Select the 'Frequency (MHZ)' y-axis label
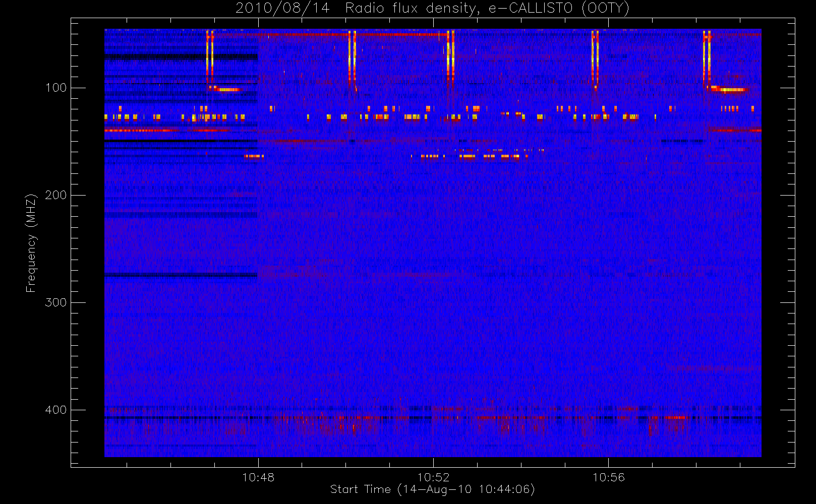Viewport: 816px width, 504px height. click(31, 243)
